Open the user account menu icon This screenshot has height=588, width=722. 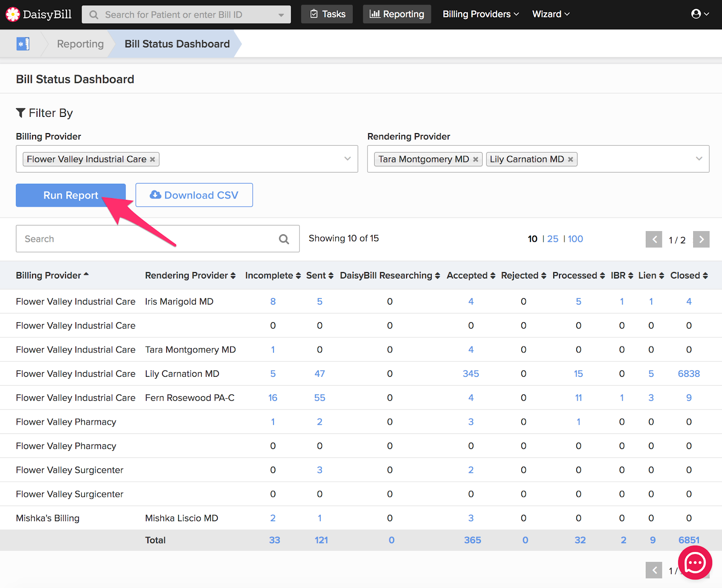(700, 14)
